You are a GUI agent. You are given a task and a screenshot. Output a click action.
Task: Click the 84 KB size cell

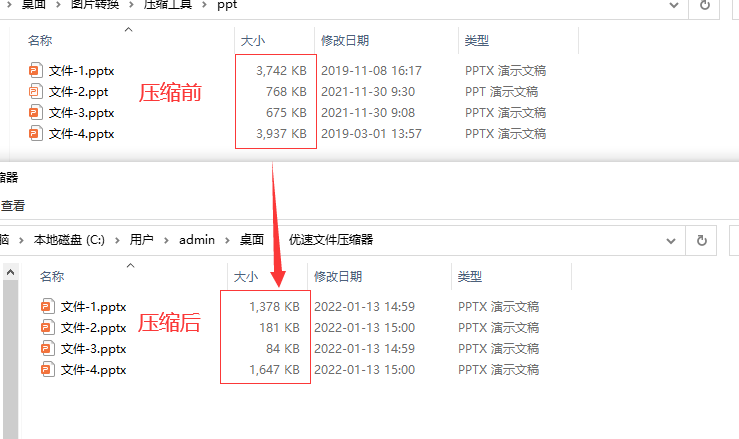pyautogui.click(x=283, y=348)
